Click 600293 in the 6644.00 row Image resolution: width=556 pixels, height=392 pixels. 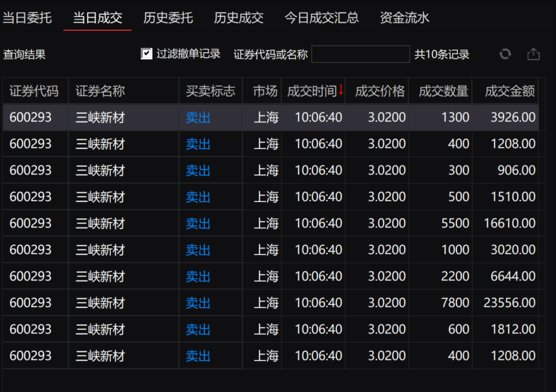pos(30,276)
